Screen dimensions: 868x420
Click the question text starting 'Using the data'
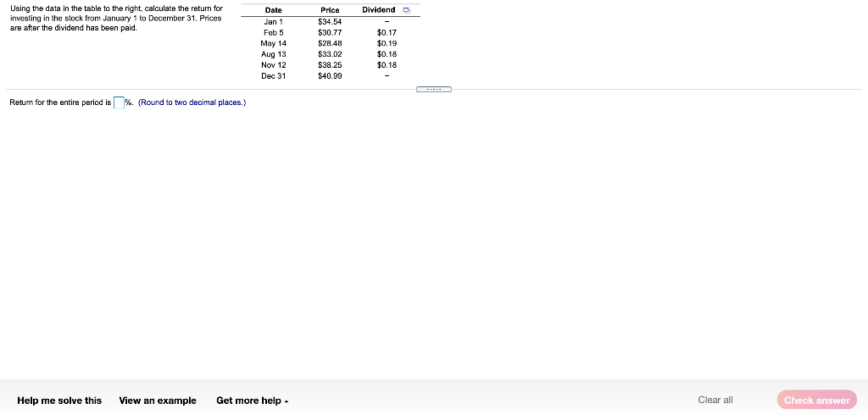point(117,19)
